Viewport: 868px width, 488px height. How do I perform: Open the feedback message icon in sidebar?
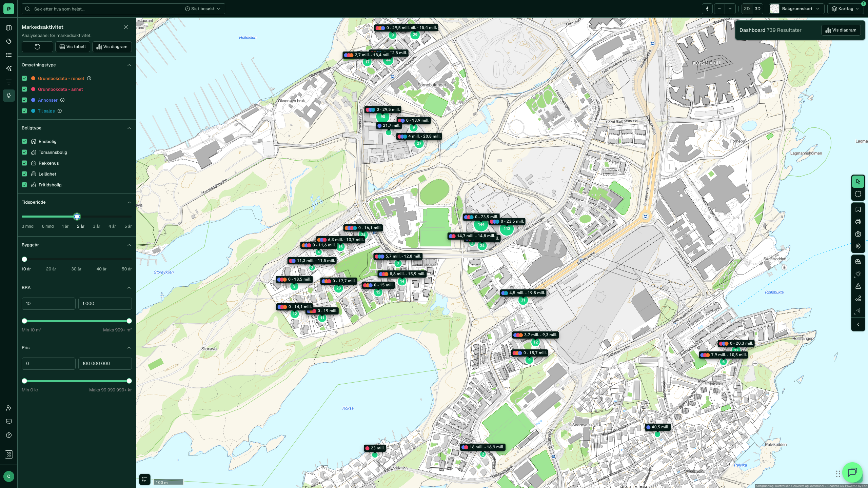pyautogui.click(x=9, y=422)
